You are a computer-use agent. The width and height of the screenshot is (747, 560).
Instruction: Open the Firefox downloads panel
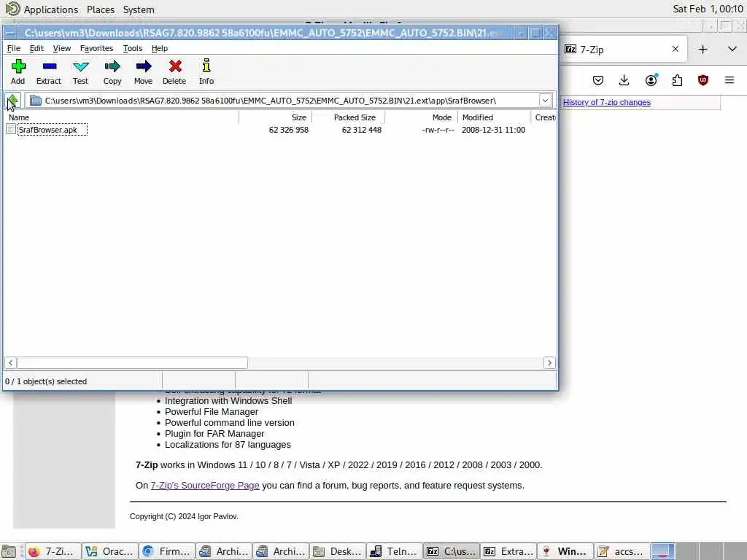coord(624,80)
